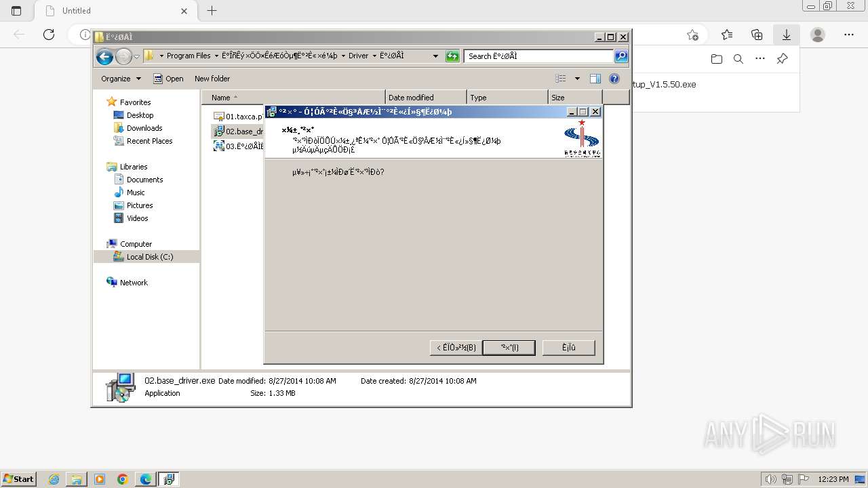Open Chrome from the taskbar
The image size is (868, 488).
click(x=123, y=479)
